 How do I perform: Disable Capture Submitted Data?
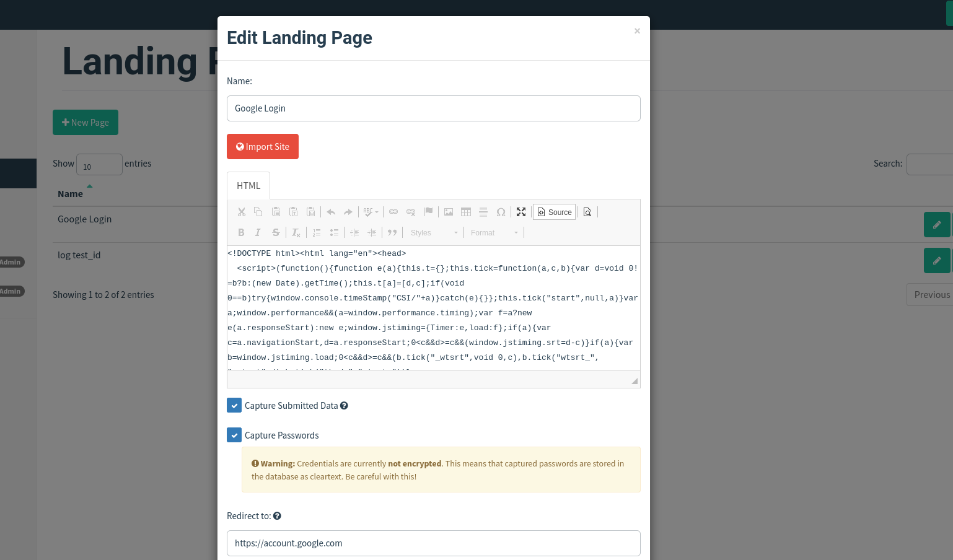234,405
